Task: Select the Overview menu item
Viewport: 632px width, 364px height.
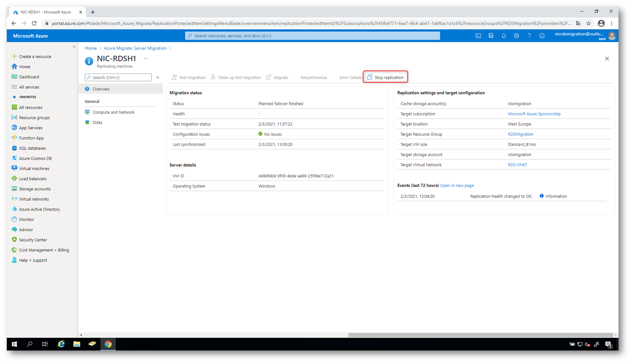Action: coord(121,89)
